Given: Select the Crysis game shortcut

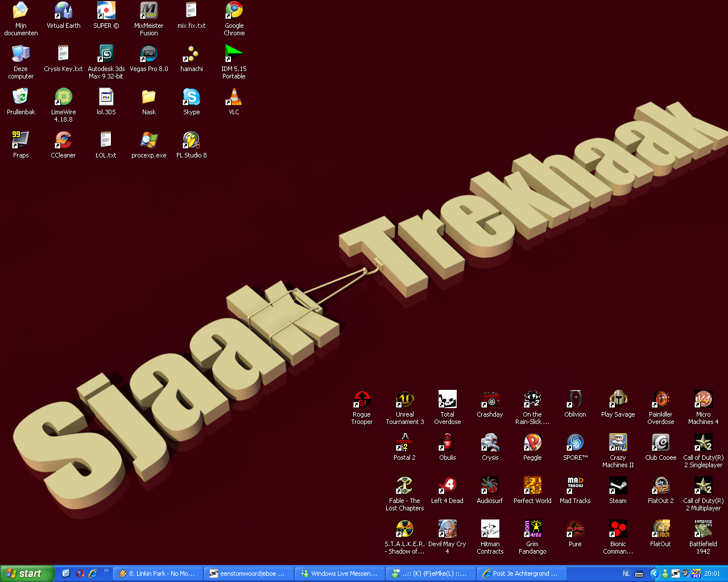Looking at the screenshot, I should [490, 442].
